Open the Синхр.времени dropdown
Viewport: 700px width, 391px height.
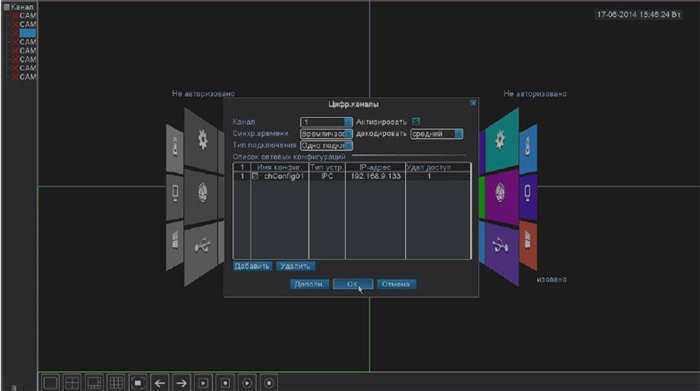point(326,133)
